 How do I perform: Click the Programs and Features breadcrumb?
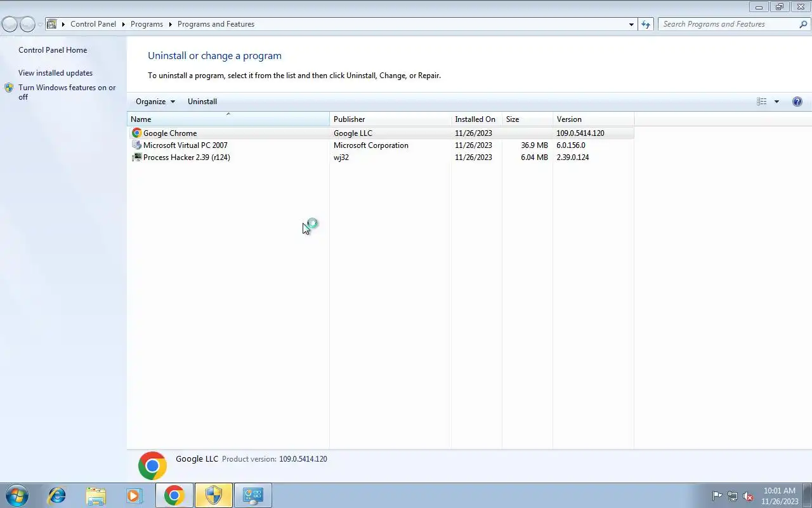click(x=216, y=24)
